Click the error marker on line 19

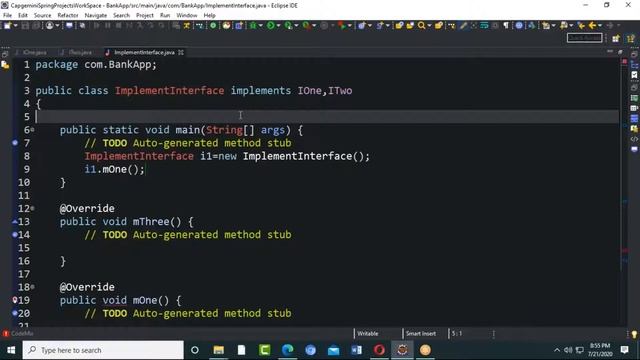coord(15,300)
